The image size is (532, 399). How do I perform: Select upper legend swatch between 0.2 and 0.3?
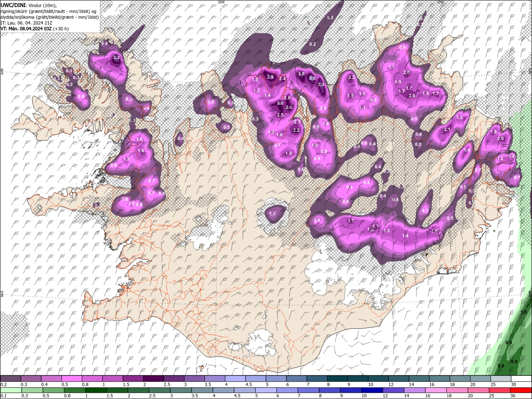(x=10, y=378)
